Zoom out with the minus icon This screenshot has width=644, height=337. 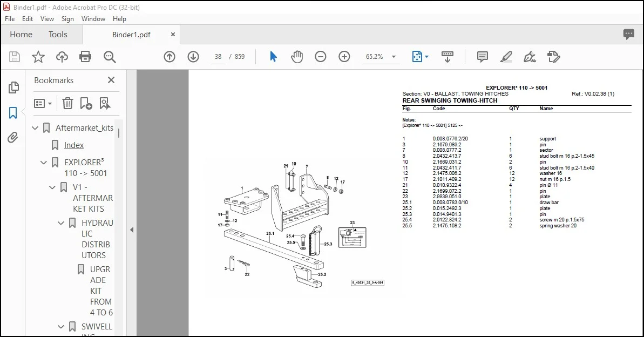point(321,57)
